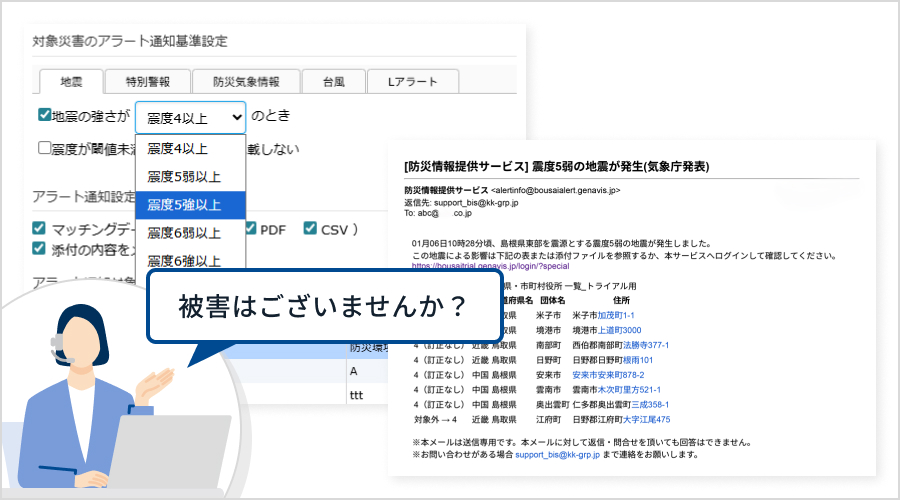The image size is (900, 500).
Task: Open the 法勝寺377-1 address link
Action: (x=646, y=345)
